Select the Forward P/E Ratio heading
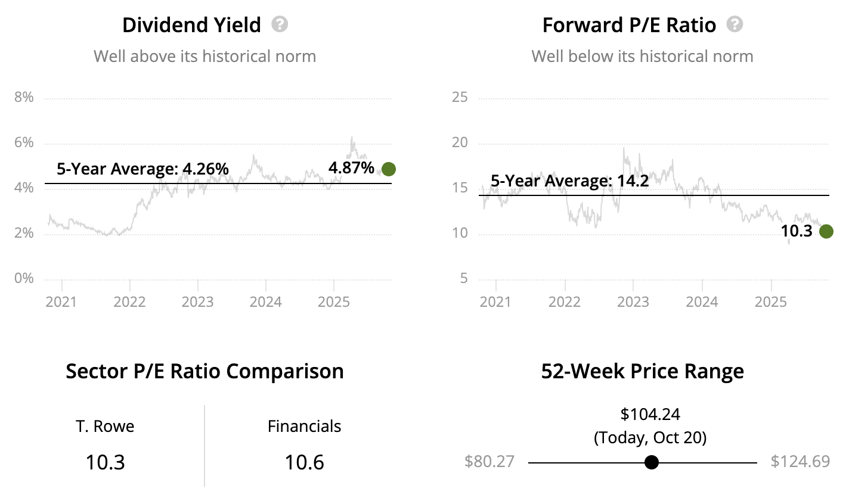 (x=629, y=25)
